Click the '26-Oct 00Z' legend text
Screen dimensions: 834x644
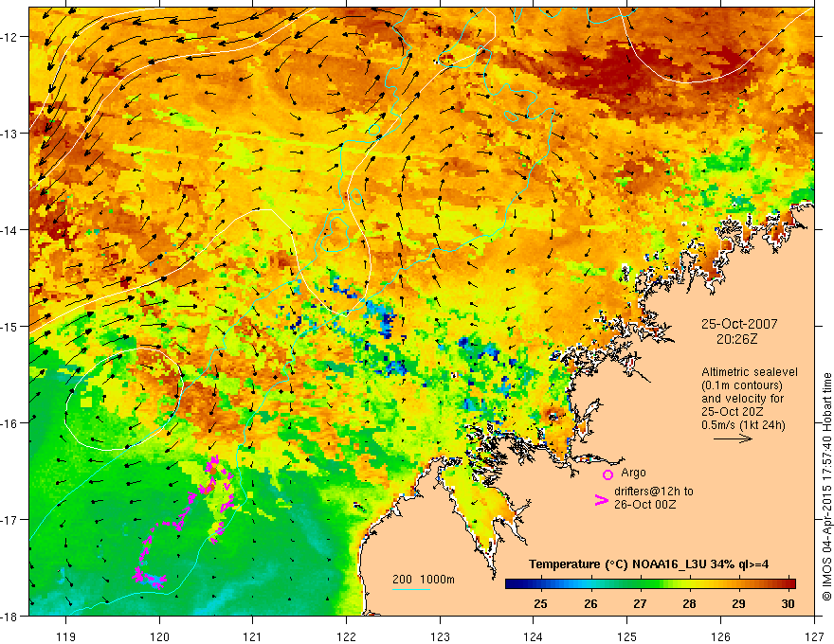[644, 505]
